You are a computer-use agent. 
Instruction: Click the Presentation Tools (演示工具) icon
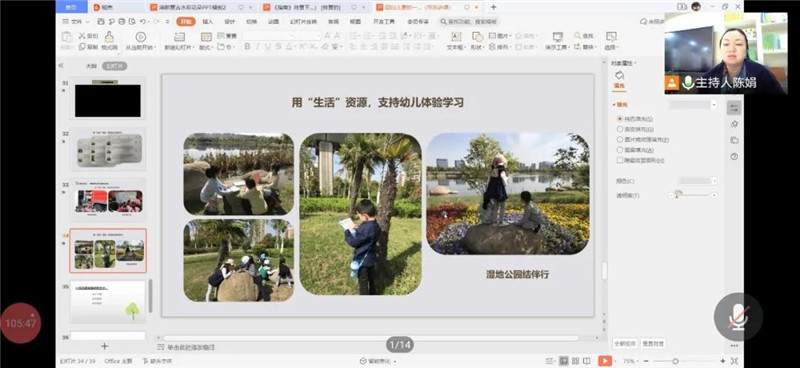(558, 37)
